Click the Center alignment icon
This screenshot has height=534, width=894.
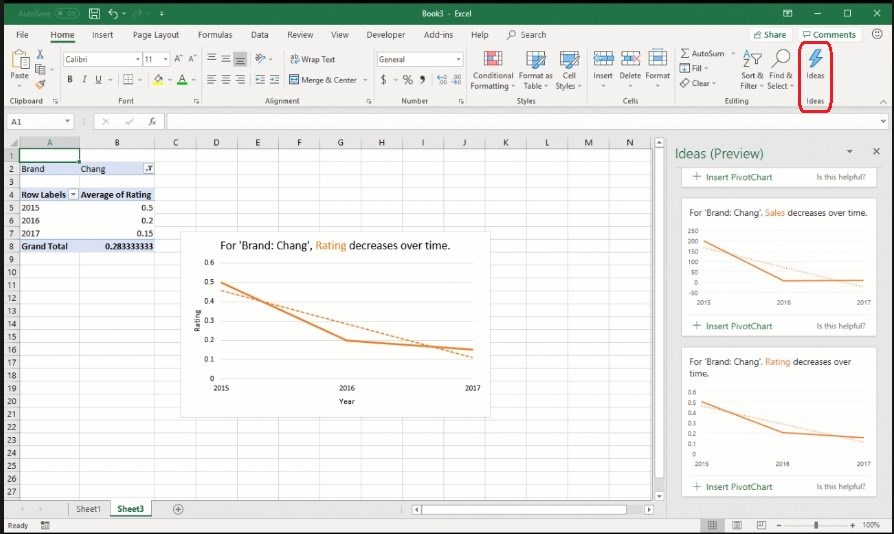point(226,79)
